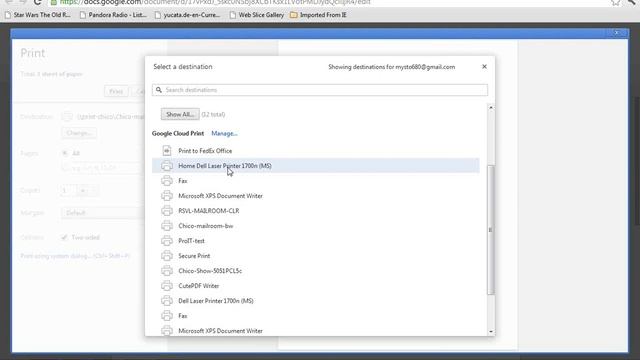Select Secure Print destination
The width and height of the screenshot is (640, 360).
(316, 256)
